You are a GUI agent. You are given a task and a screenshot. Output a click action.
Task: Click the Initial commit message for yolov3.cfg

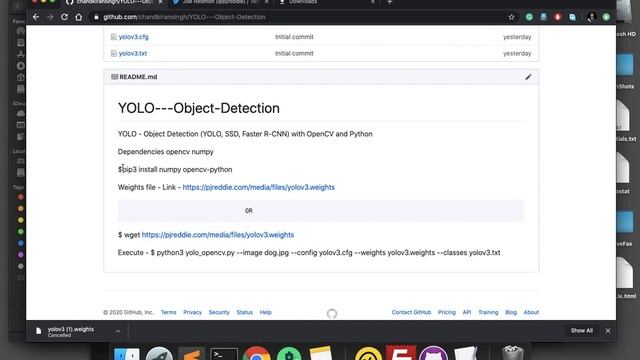(294, 37)
